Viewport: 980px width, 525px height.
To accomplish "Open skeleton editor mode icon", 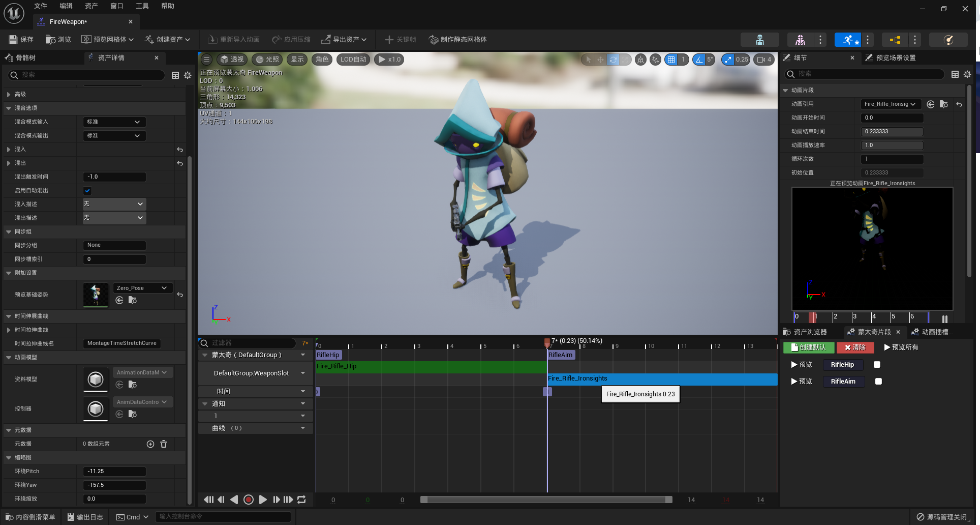I will coord(759,40).
